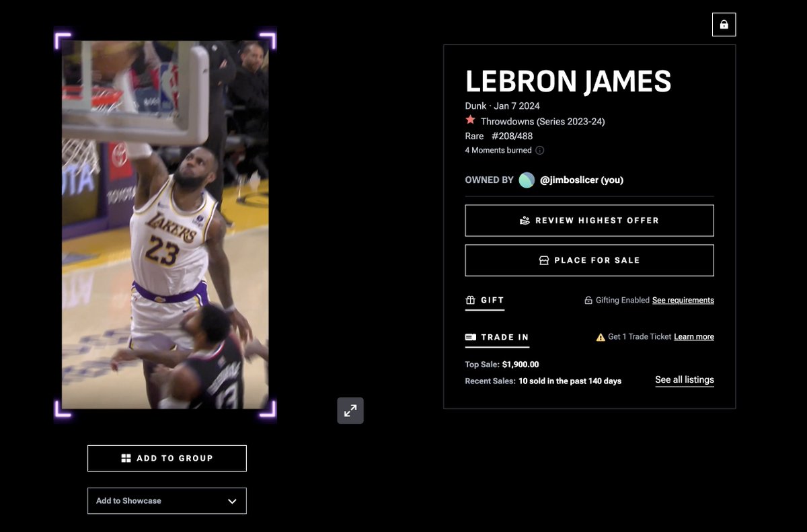Open the Trade In option
This screenshot has width=807, height=532.
coord(497,338)
